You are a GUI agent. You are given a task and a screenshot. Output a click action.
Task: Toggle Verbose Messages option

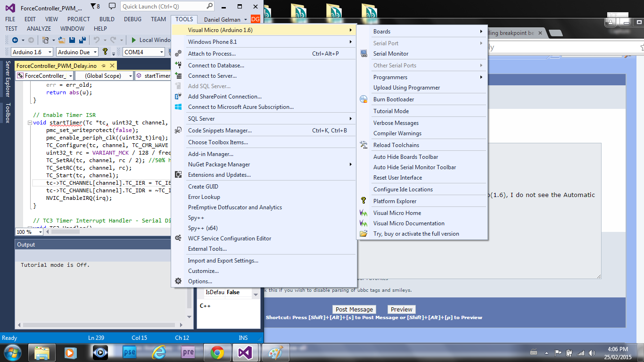(422, 123)
